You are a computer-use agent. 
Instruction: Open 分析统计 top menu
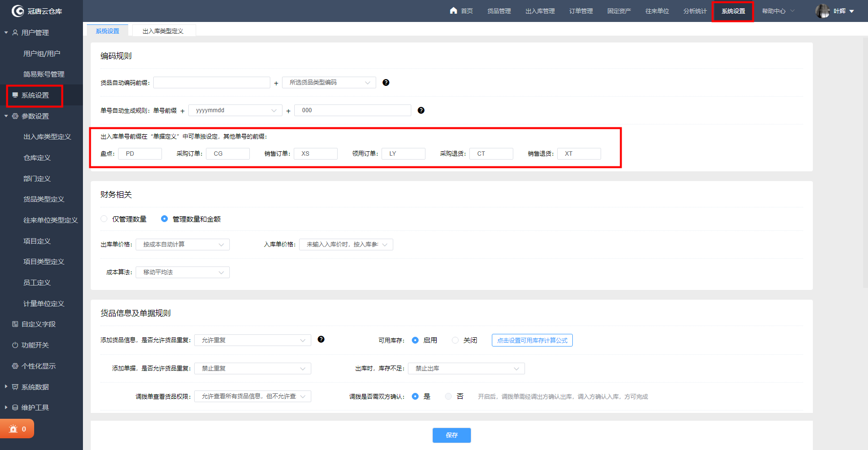click(695, 11)
